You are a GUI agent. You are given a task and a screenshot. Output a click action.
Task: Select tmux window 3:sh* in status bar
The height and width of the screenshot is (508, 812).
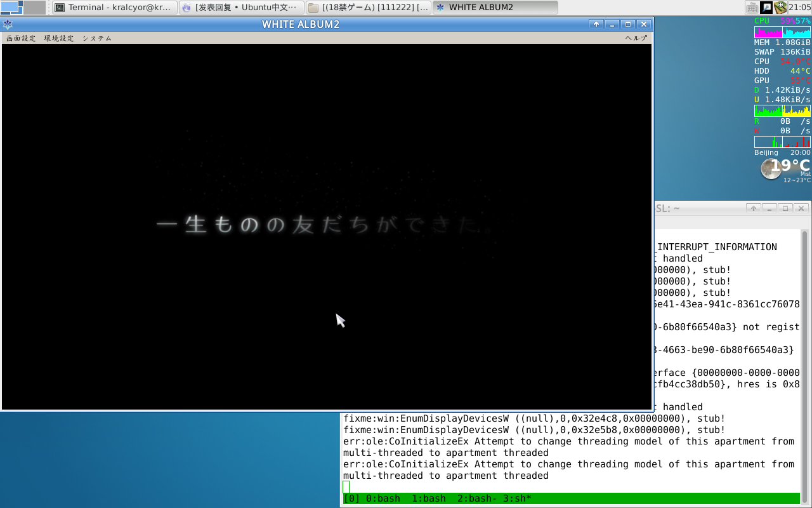pyautogui.click(x=518, y=498)
